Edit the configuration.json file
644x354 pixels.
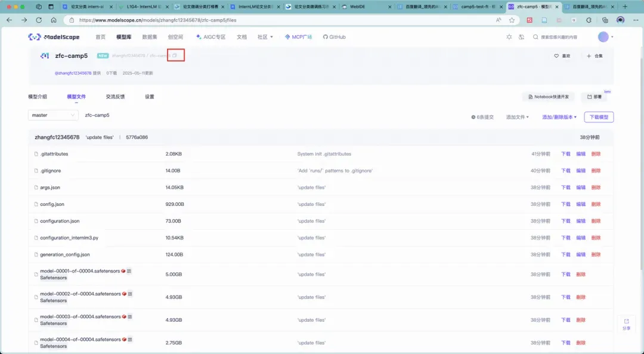581,221
